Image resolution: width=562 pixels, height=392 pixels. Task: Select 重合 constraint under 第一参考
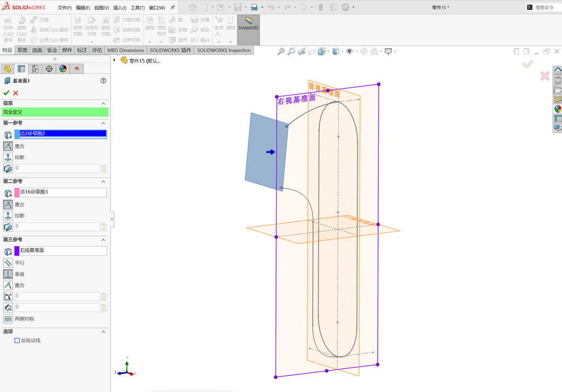pos(8,146)
